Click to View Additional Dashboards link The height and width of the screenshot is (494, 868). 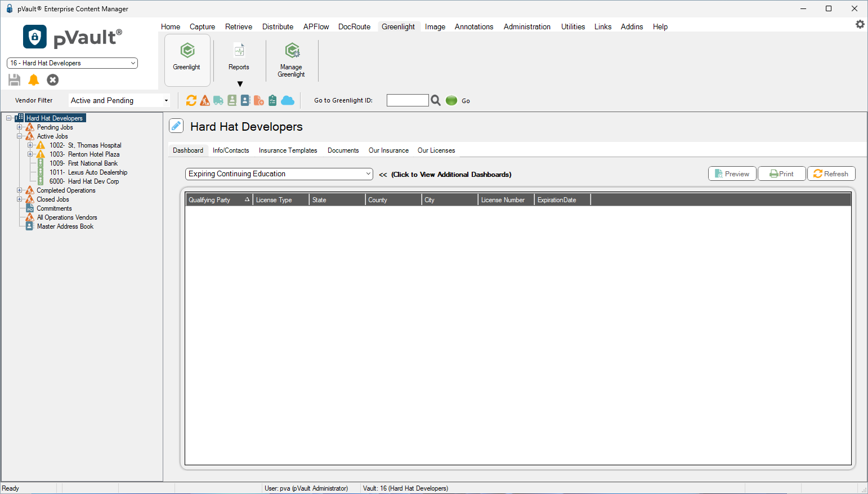(451, 175)
